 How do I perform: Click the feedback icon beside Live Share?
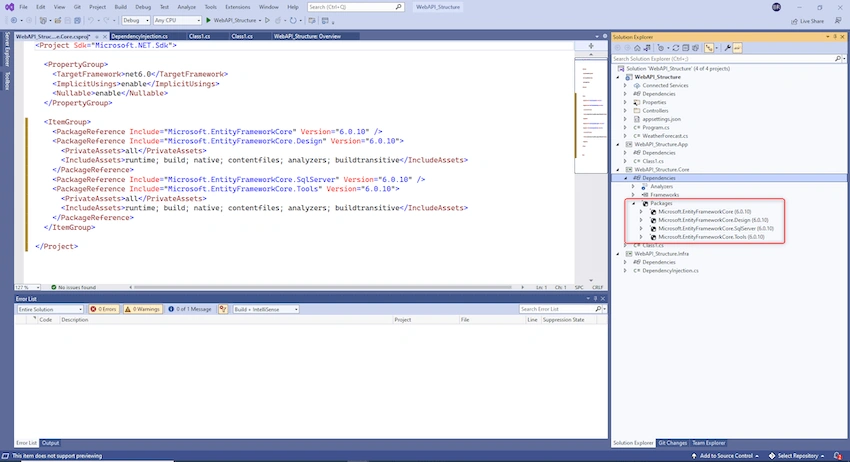[x=838, y=21]
